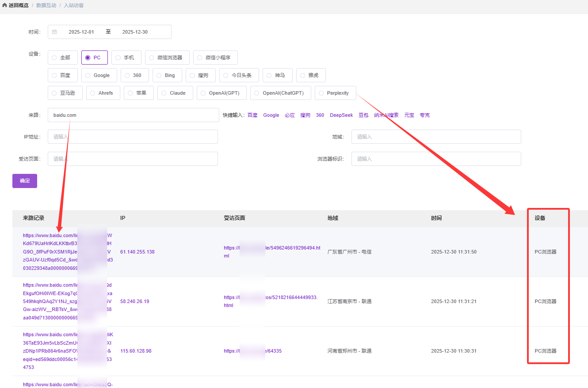Focus the 来路 field containing baidu.com
The height and width of the screenshot is (388, 588).
(133, 115)
